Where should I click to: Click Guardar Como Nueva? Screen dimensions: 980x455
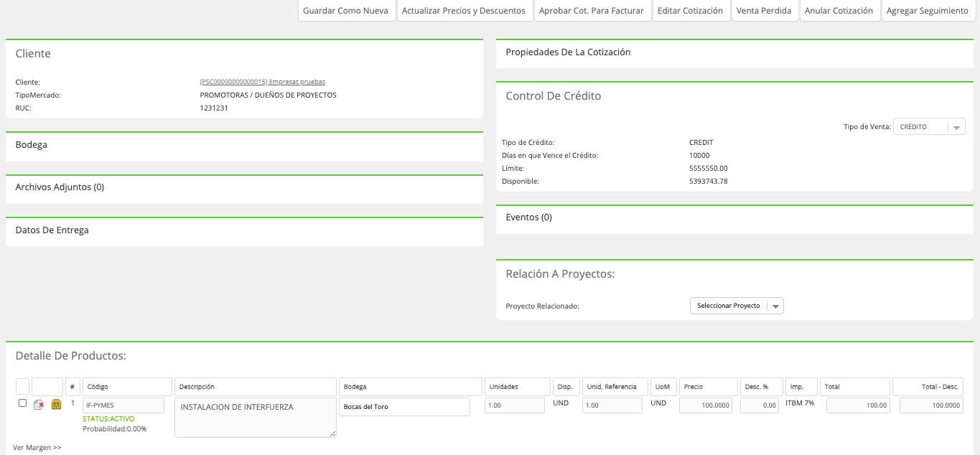coord(346,11)
